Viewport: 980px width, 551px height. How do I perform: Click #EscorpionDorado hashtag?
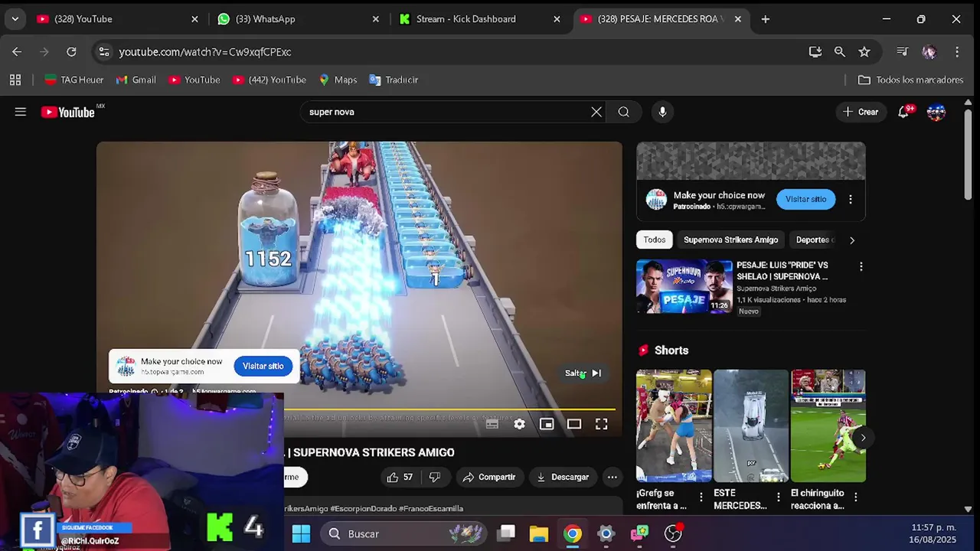[x=363, y=508]
